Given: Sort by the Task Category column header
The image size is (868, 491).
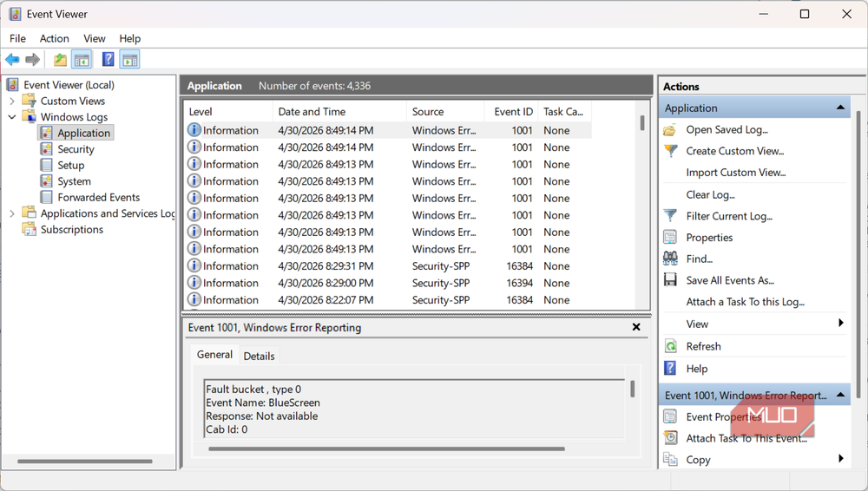Looking at the screenshot, I should (565, 112).
